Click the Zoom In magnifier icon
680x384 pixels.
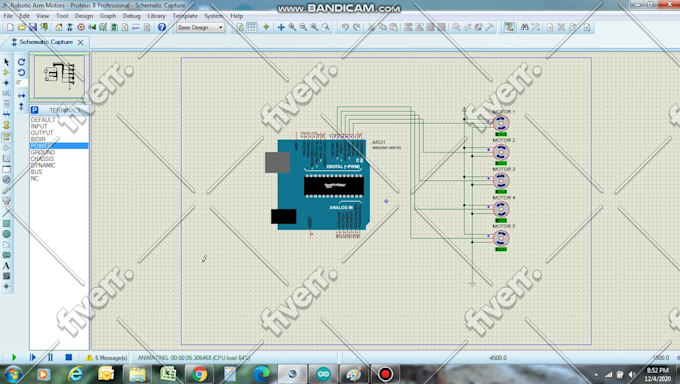point(292,27)
